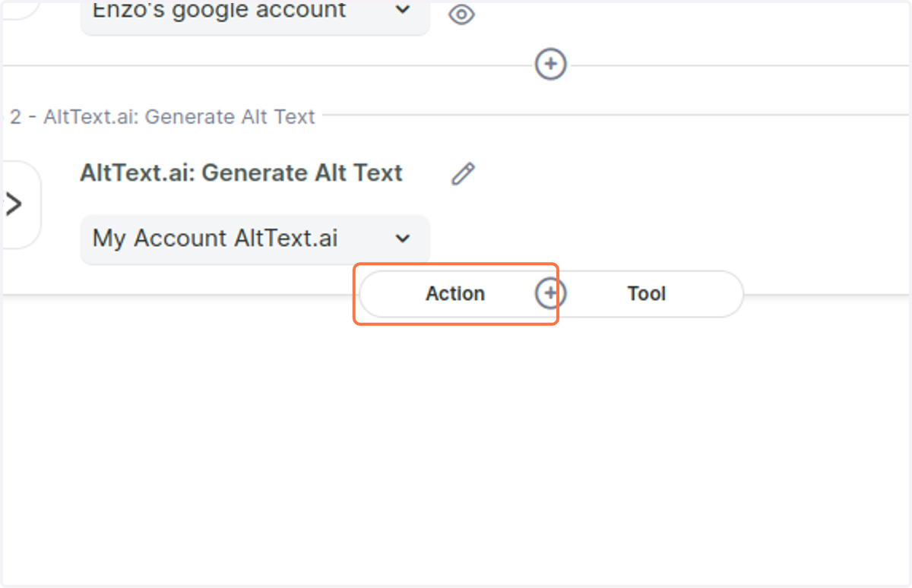Choose Action to add a new step

(x=454, y=294)
